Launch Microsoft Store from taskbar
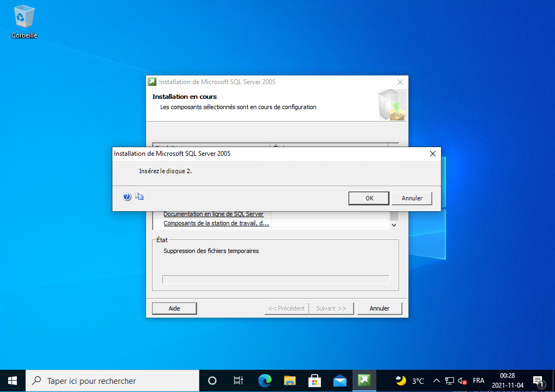Viewport: 555px width, 392px height. pyautogui.click(x=314, y=381)
